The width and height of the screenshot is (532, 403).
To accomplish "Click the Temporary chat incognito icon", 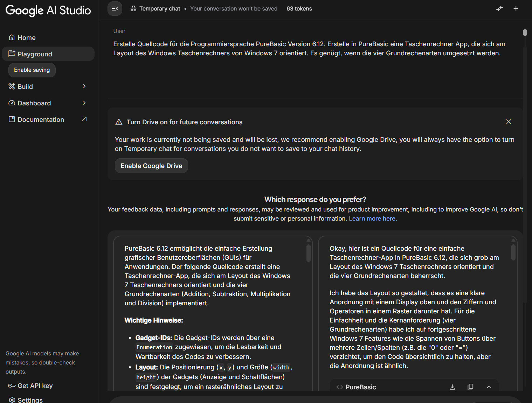I will 133,9.
